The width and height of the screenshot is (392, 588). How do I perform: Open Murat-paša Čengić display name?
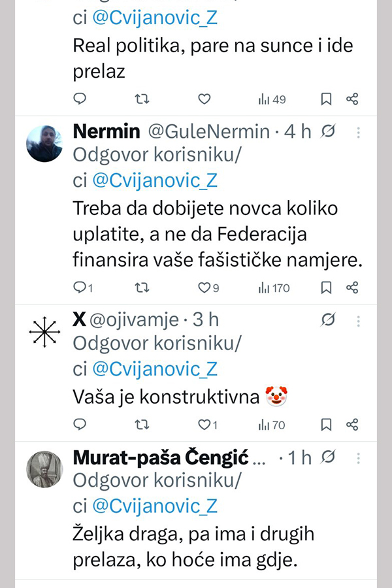[x=161, y=457]
